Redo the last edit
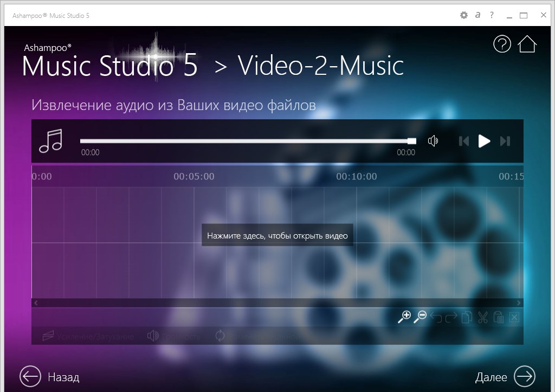555x392 pixels. click(451, 318)
